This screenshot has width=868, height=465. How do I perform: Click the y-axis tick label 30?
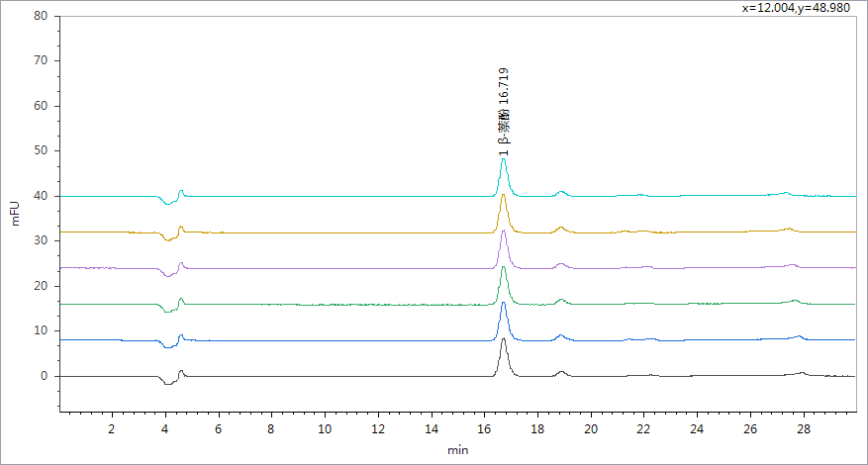click(x=43, y=240)
